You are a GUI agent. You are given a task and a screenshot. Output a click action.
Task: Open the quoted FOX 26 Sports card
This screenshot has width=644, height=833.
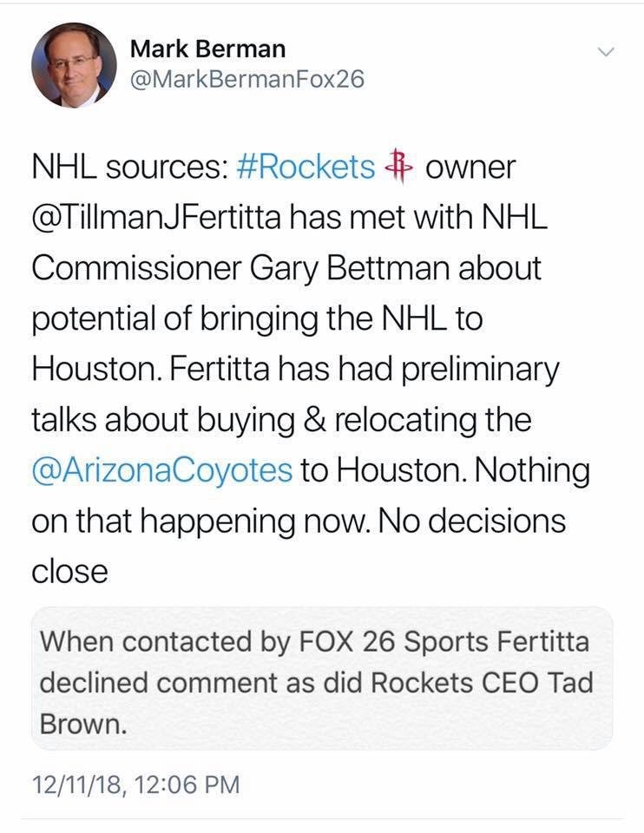(322, 679)
